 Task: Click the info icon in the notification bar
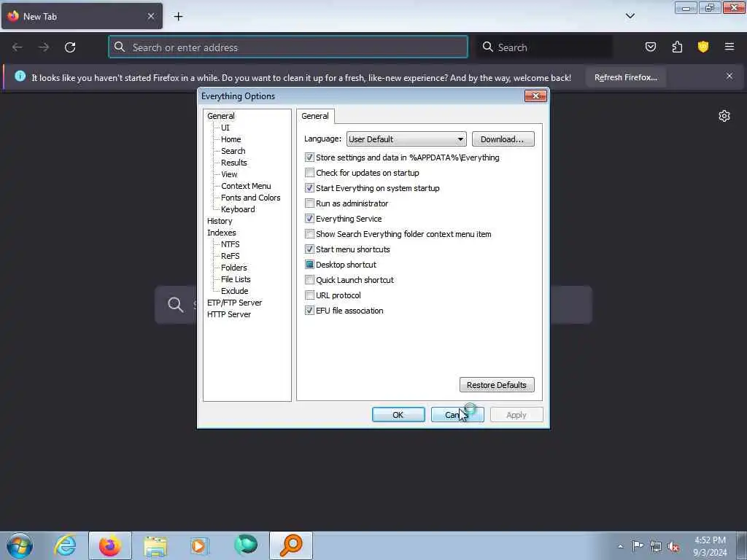pyautogui.click(x=20, y=76)
